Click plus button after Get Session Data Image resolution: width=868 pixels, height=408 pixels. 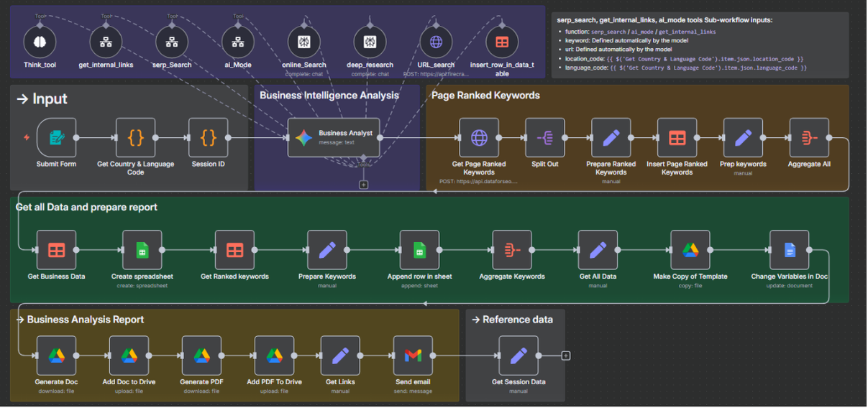click(566, 356)
